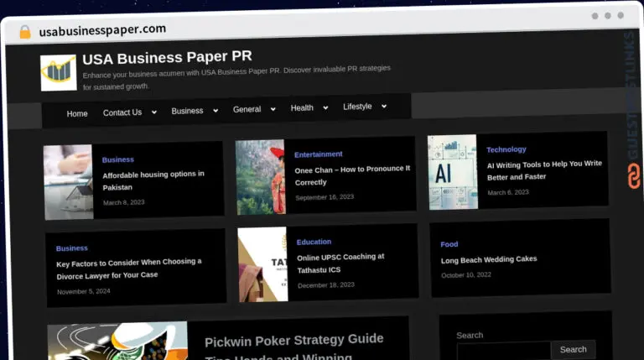Click the USA Business Paper PR logo

coord(59,73)
